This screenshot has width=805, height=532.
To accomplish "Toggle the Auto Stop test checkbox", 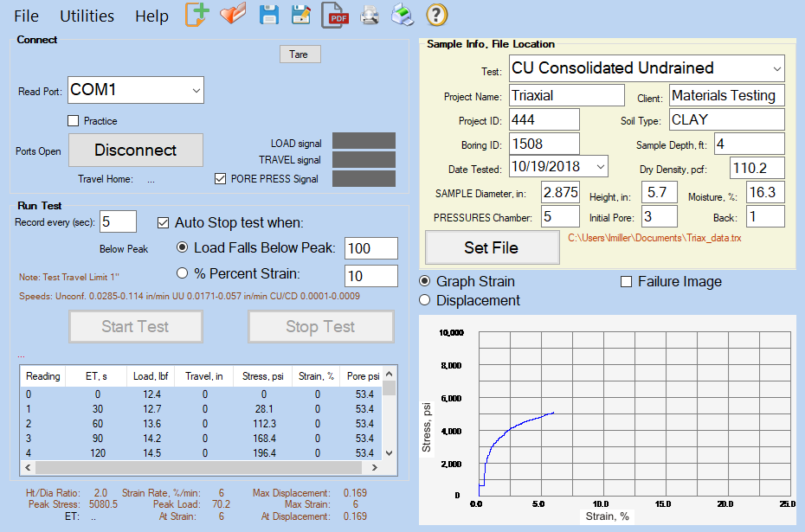I will (x=163, y=222).
